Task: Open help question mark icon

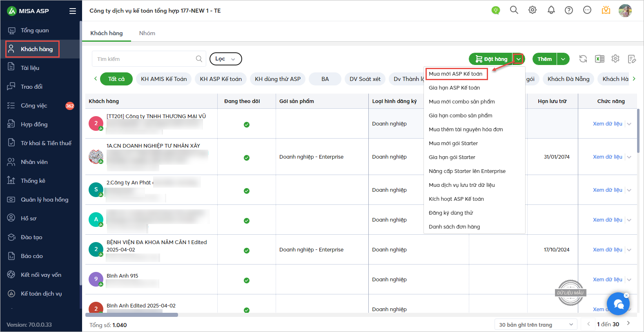Action: point(569,10)
